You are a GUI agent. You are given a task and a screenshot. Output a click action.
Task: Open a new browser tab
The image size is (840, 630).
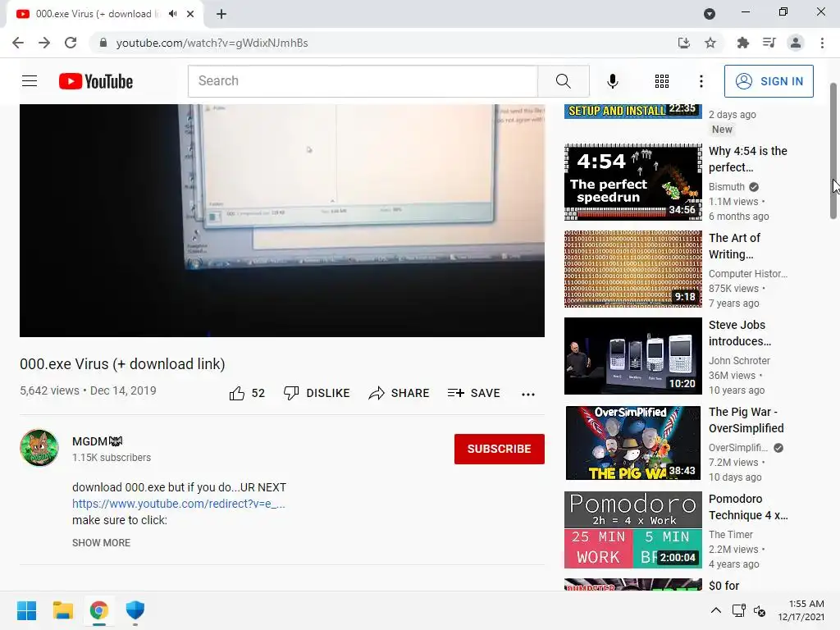[x=221, y=14]
